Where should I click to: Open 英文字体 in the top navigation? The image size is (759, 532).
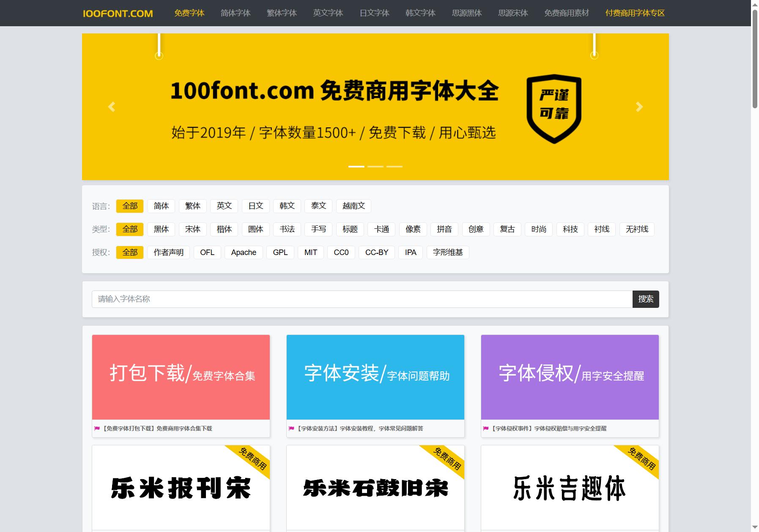(328, 13)
